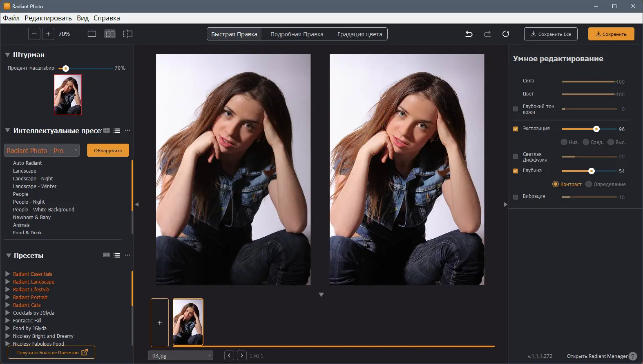Select the Выс. exposure option

click(x=611, y=142)
